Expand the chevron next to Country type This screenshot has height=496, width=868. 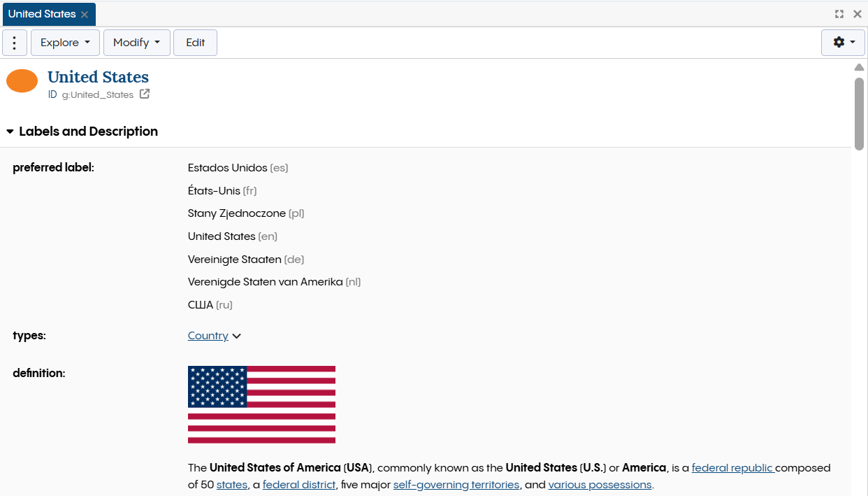pyautogui.click(x=237, y=336)
